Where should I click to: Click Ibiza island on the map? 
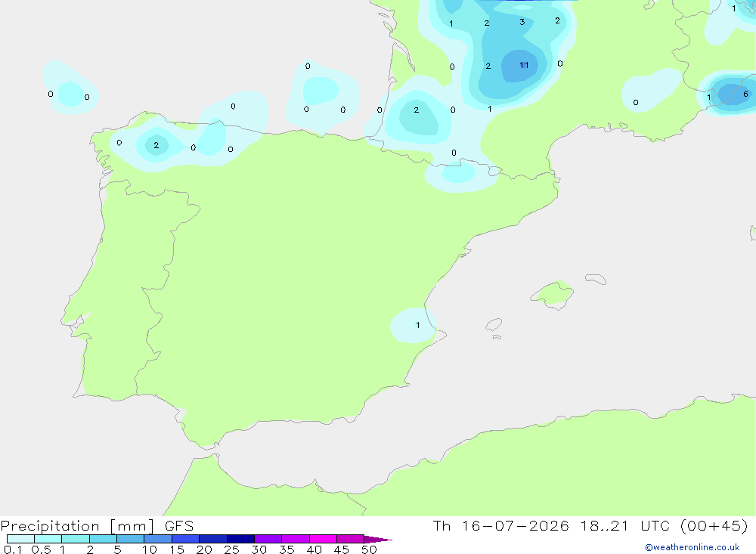[494, 325]
